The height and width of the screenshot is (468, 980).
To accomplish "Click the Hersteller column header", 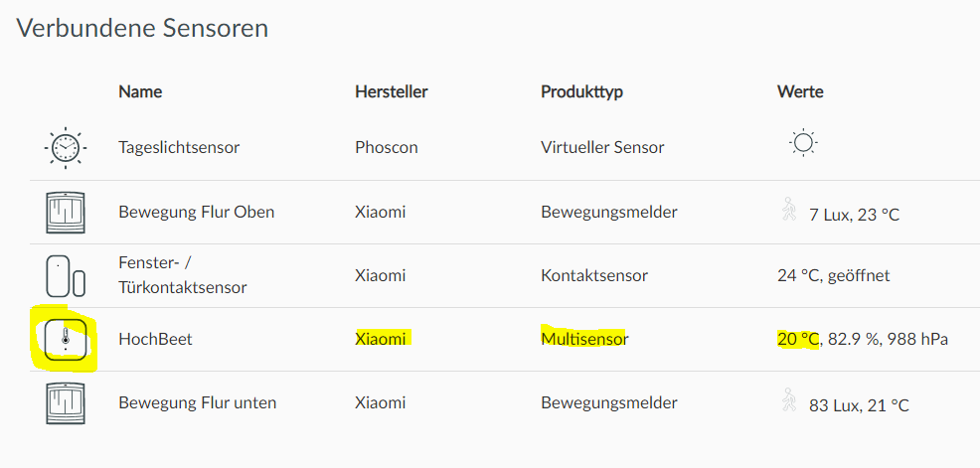I will point(391,91).
